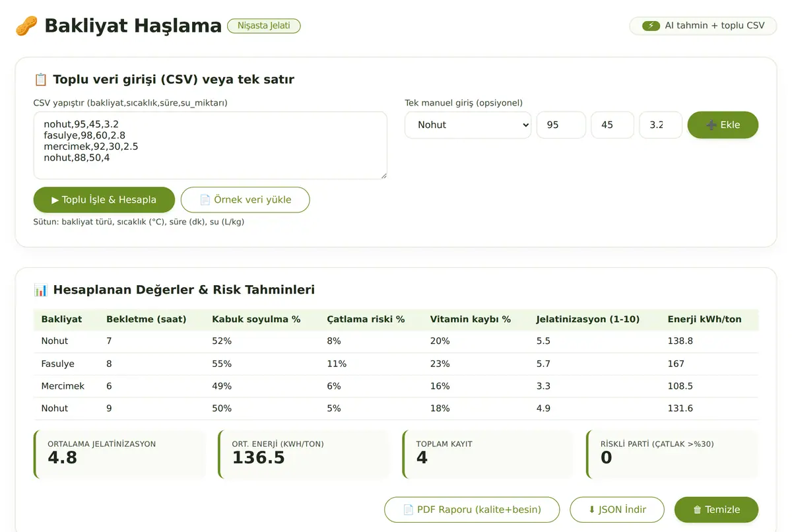Click the water amount field showing 3.2

coord(661,125)
